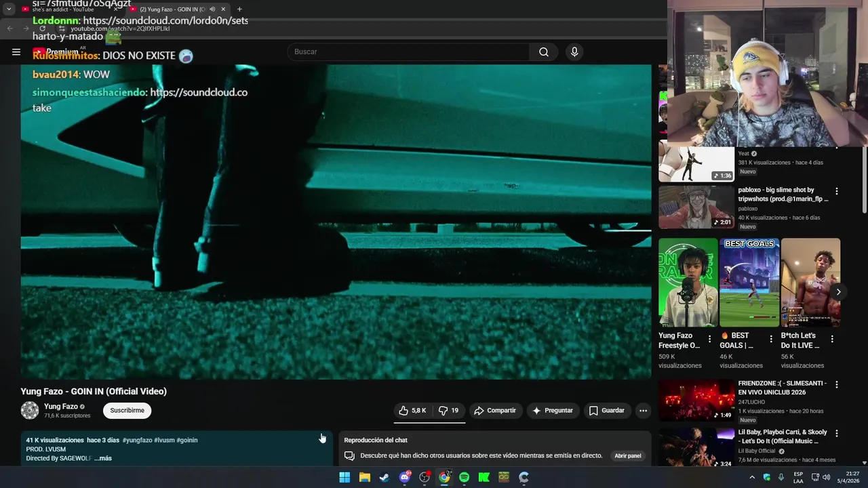868x488 pixels.
Task: Start voice search with the microphone
Action: pos(574,52)
